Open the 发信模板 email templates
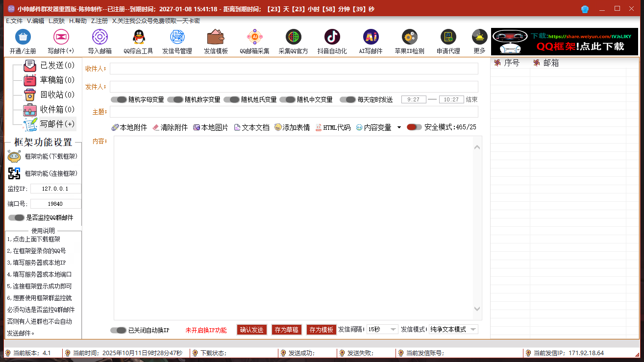The image size is (644, 362). pyautogui.click(x=216, y=41)
